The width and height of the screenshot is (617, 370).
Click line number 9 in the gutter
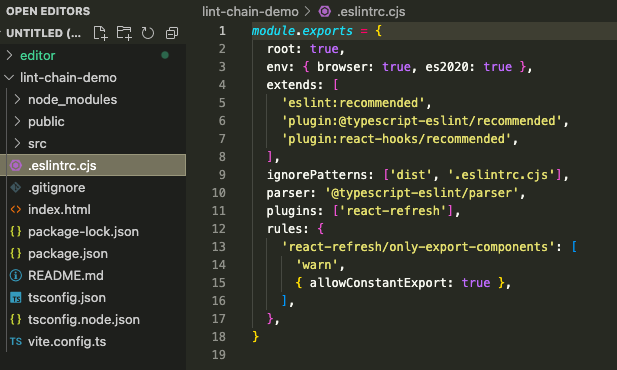(222, 174)
